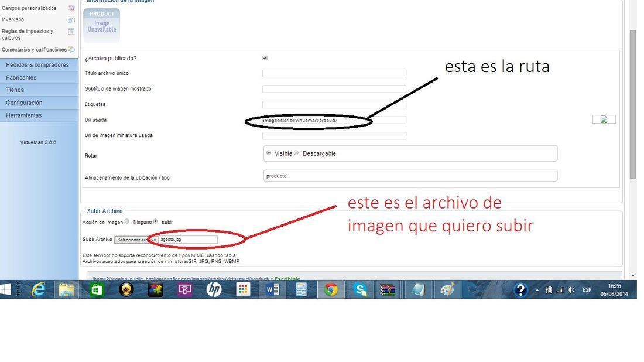The height and width of the screenshot is (362, 644).
Task: Open Almacenamiento de la ubicación dropdown
Action: [x=410, y=176]
